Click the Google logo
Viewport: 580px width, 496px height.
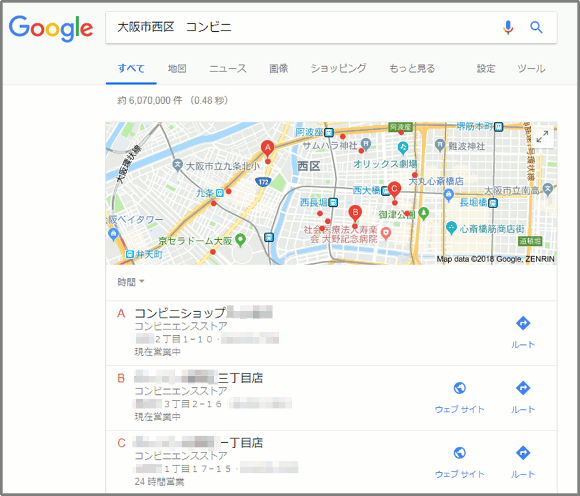pos(51,28)
